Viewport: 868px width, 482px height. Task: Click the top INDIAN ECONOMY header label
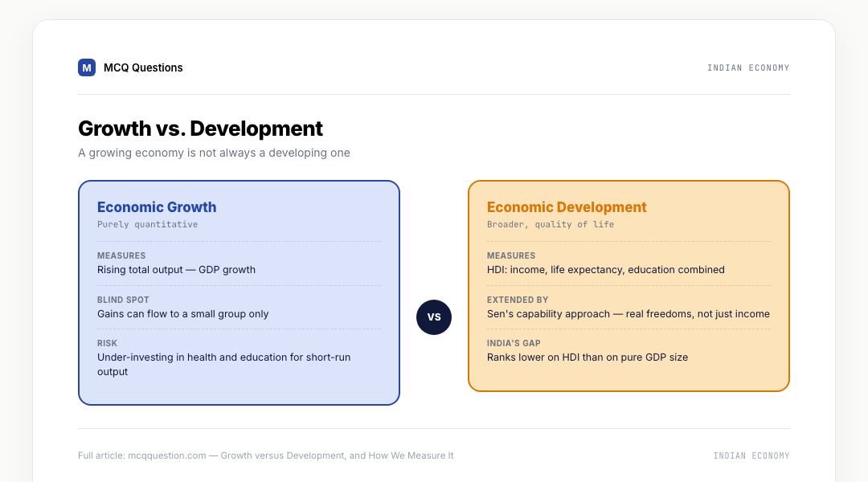pos(748,67)
